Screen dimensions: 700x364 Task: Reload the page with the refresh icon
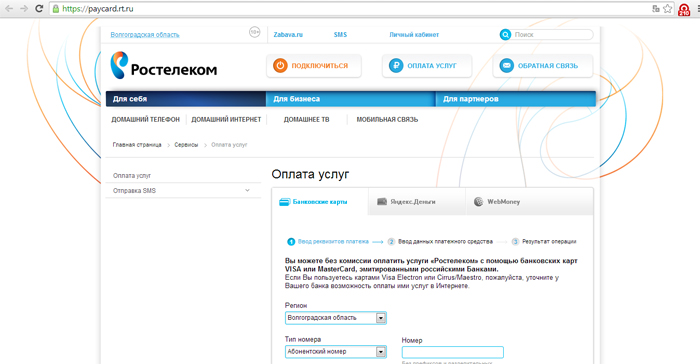39,8
